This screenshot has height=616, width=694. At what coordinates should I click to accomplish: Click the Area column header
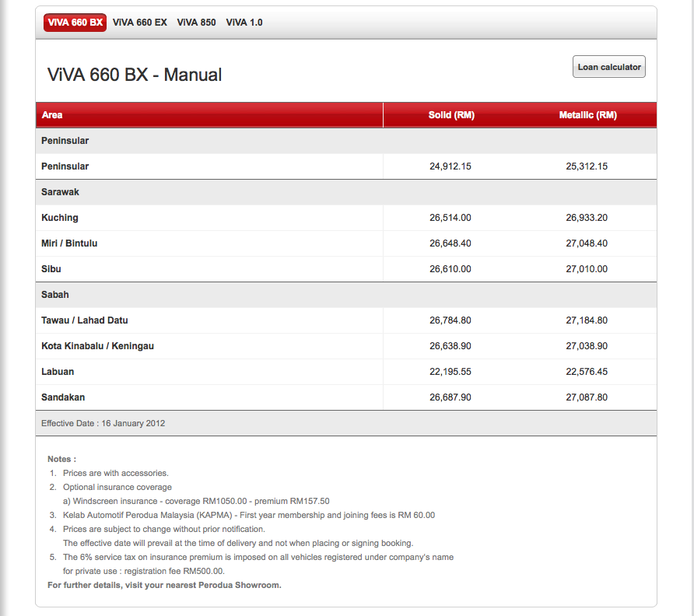point(52,115)
